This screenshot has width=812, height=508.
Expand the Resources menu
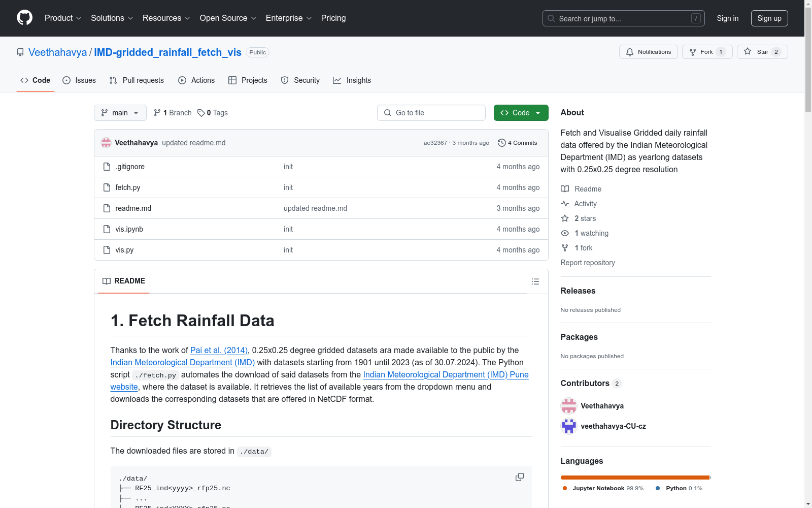(166, 18)
